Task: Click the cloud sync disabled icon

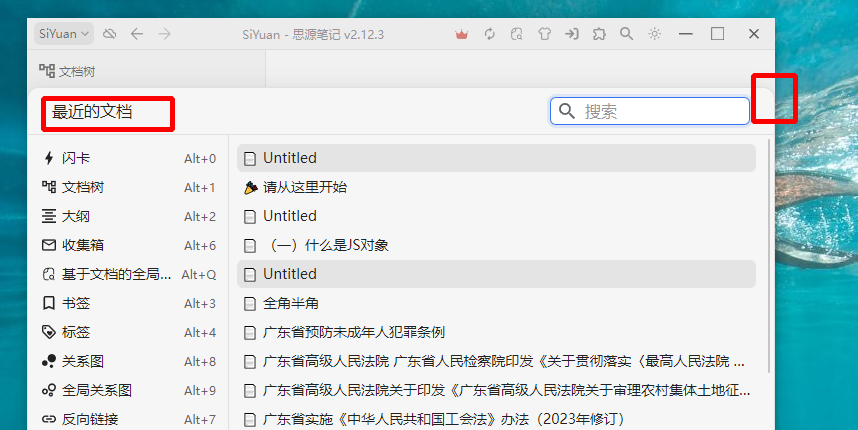Action: (x=110, y=34)
